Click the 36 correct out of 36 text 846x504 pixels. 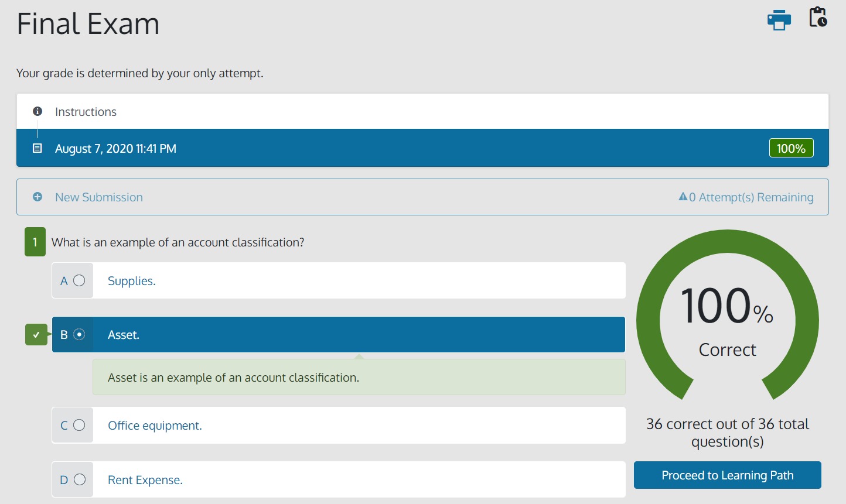(728, 433)
